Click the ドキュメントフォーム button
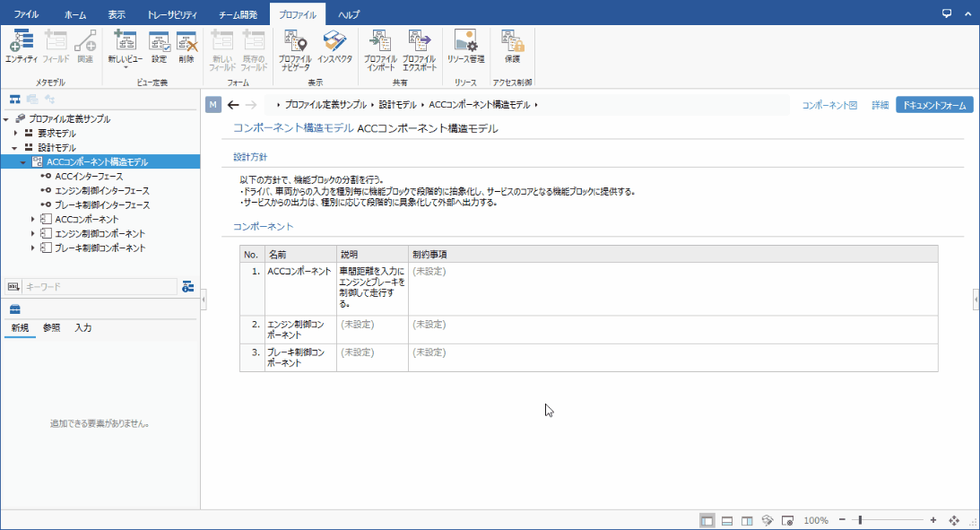This screenshot has width=980, height=530. point(933,104)
